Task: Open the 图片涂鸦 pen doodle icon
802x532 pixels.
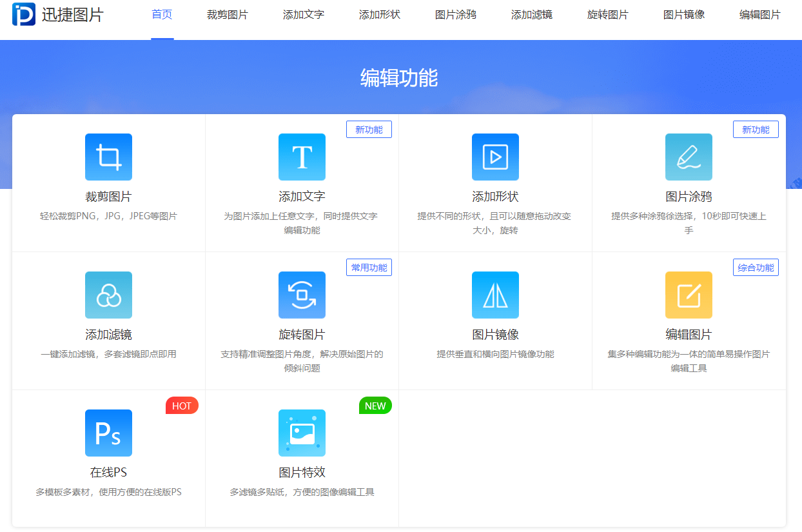Action: click(689, 157)
